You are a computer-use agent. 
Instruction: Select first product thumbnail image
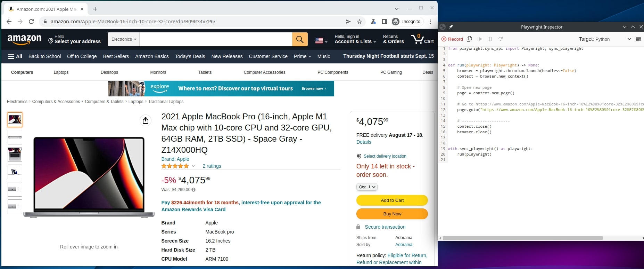[15, 120]
